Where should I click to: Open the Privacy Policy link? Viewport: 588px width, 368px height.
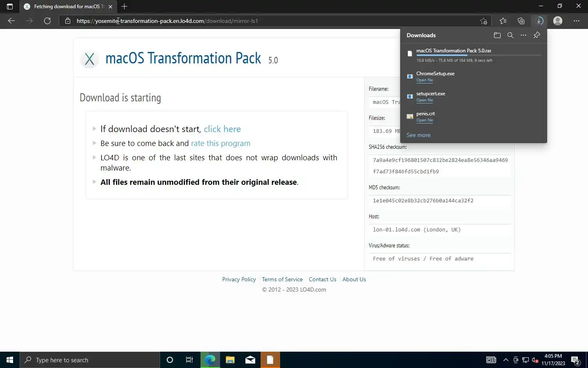point(239,279)
